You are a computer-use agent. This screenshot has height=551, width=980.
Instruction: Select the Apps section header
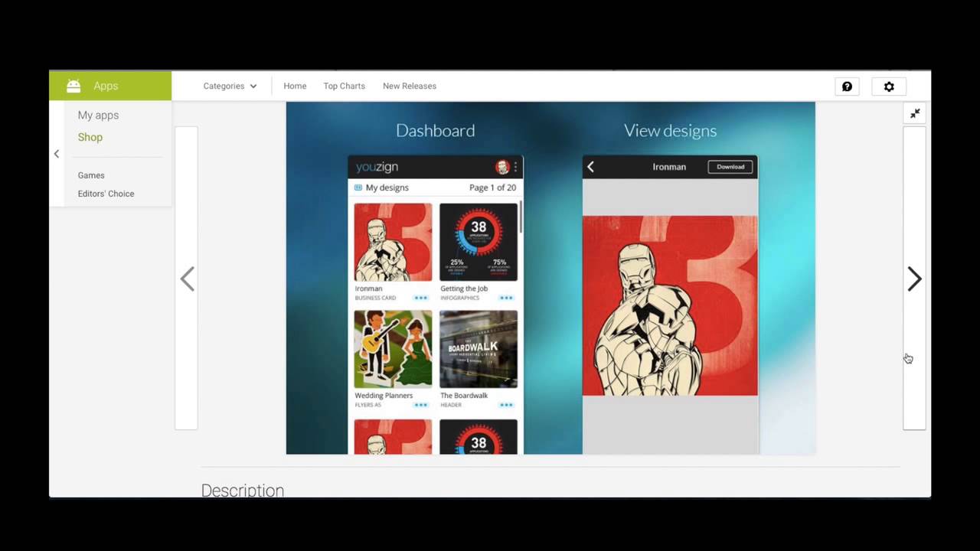(110, 86)
